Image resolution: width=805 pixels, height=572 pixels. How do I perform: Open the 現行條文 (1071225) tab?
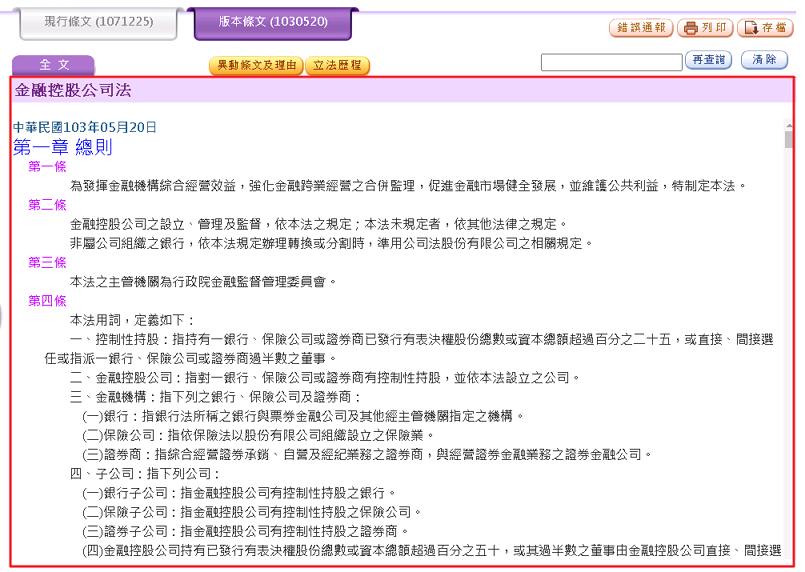[96, 21]
